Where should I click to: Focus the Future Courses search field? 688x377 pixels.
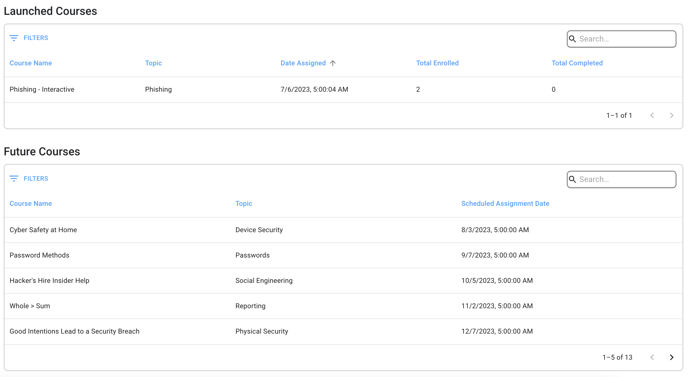[621, 179]
